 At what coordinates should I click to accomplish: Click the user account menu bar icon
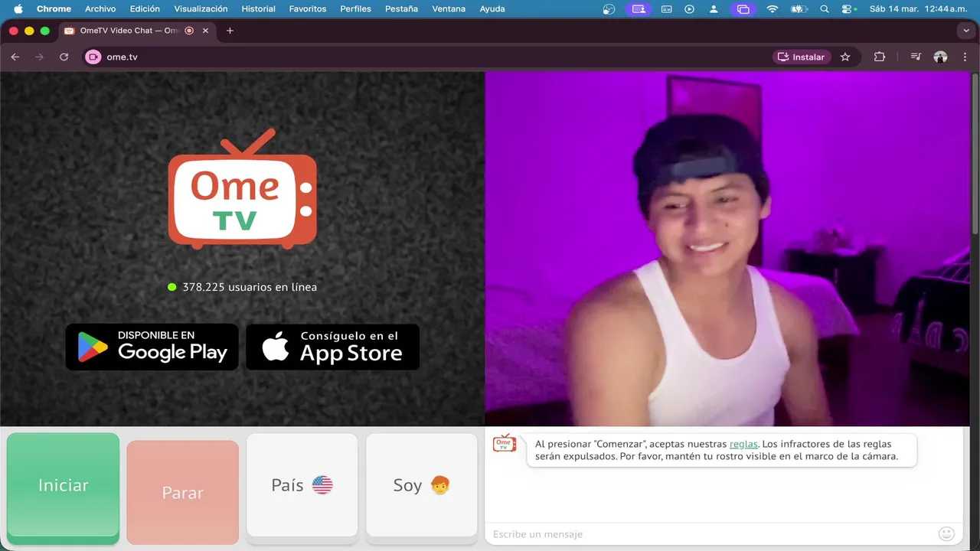coord(714,9)
